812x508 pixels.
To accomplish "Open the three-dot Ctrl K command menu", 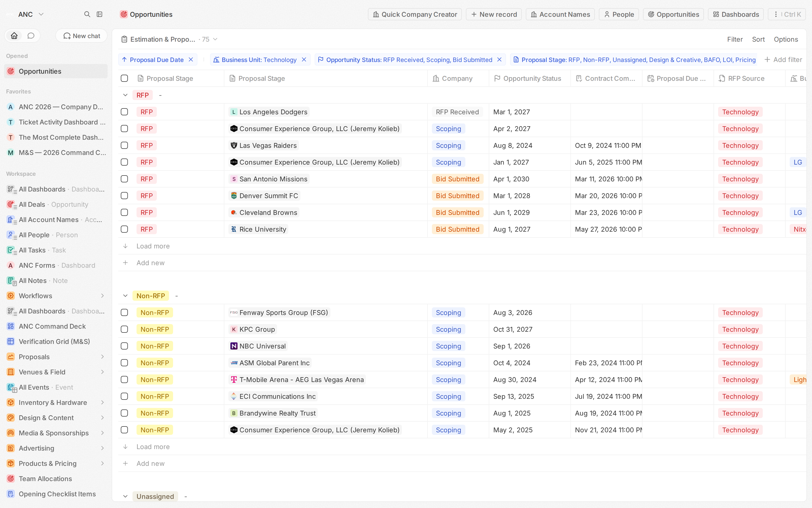I will (787, 14).
